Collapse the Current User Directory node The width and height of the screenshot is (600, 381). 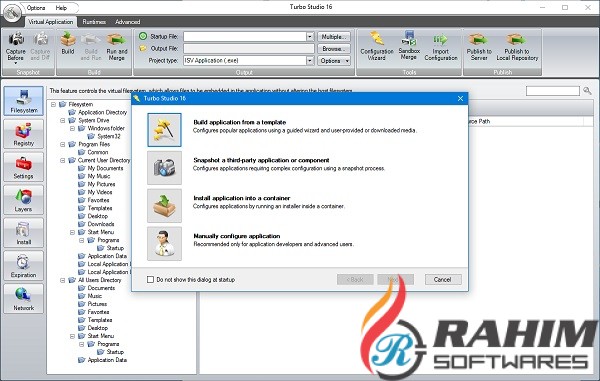(x=63, y=160)
